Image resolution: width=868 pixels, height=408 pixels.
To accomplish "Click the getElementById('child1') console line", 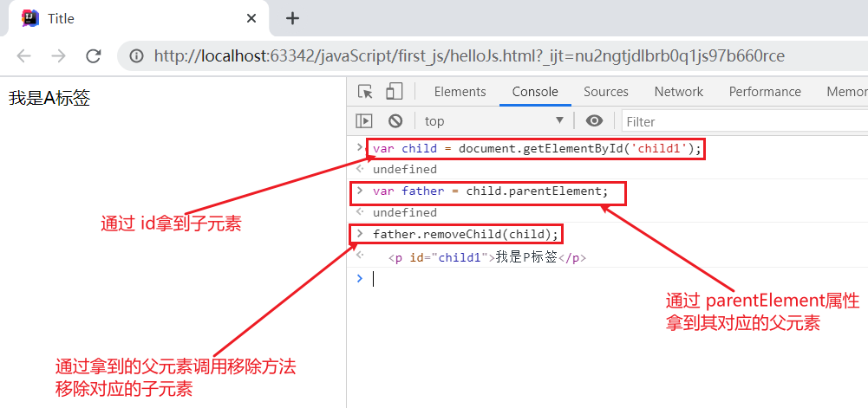I will tap(537, 149).
